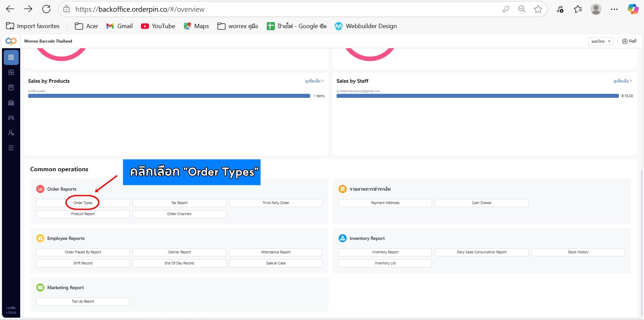This screenshot has height=320, width=644.
Task: Open the Top Up Report
Action: [83, 301]
